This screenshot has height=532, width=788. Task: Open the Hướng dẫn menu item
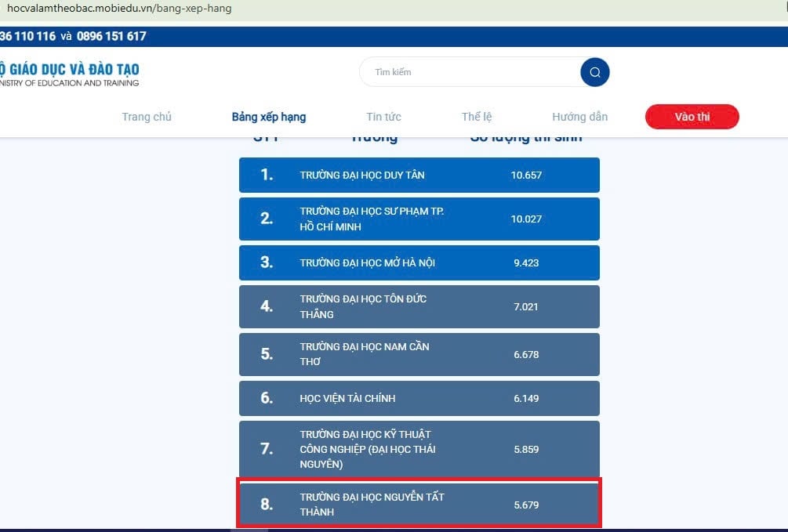tap(579, 117)
